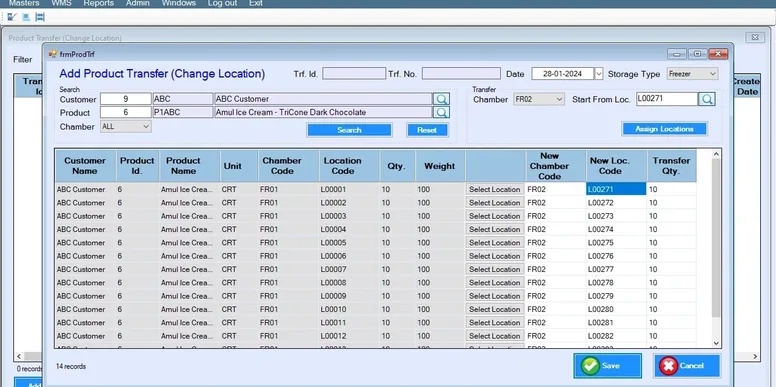776x387 pixels.
Task: Click the Date field 28-01-2024
Action: [563, 74]
